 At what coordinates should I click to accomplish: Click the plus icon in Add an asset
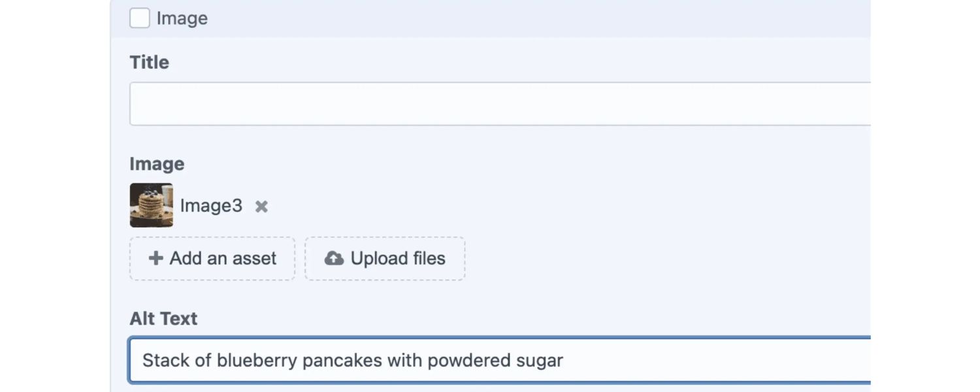pos(155,259)
